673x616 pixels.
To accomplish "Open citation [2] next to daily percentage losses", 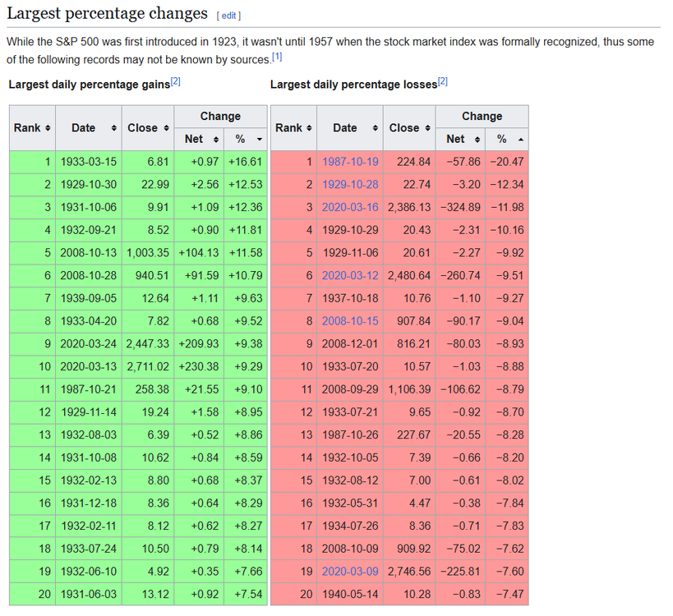I will coord(443,81).
